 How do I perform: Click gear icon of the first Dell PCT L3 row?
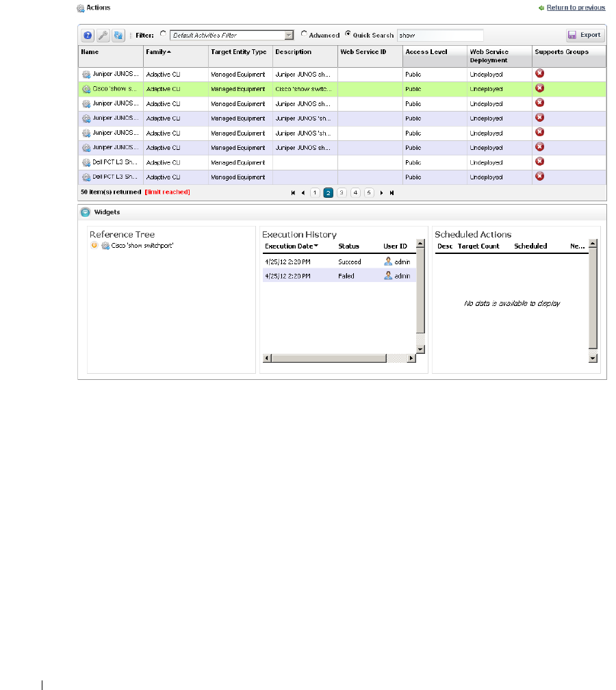pos(86,163)
